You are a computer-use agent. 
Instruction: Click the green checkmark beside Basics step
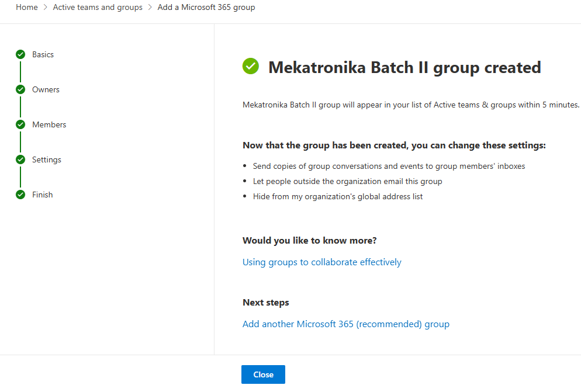20,54
